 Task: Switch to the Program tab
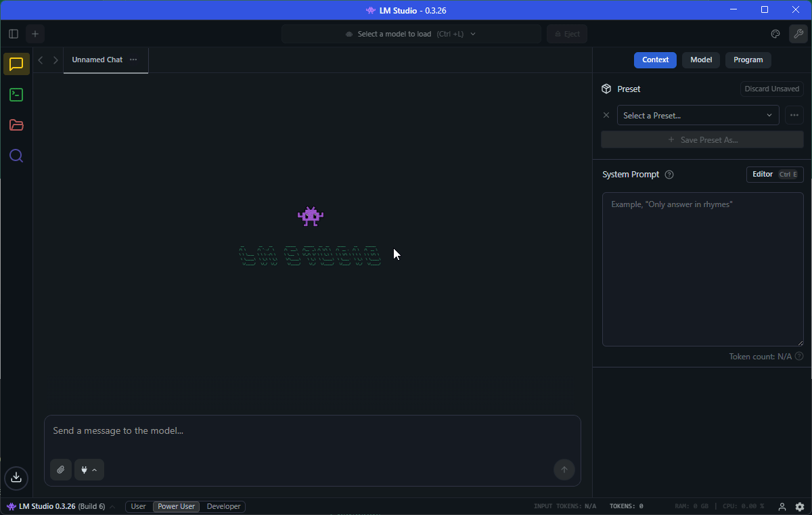point(748,60)
